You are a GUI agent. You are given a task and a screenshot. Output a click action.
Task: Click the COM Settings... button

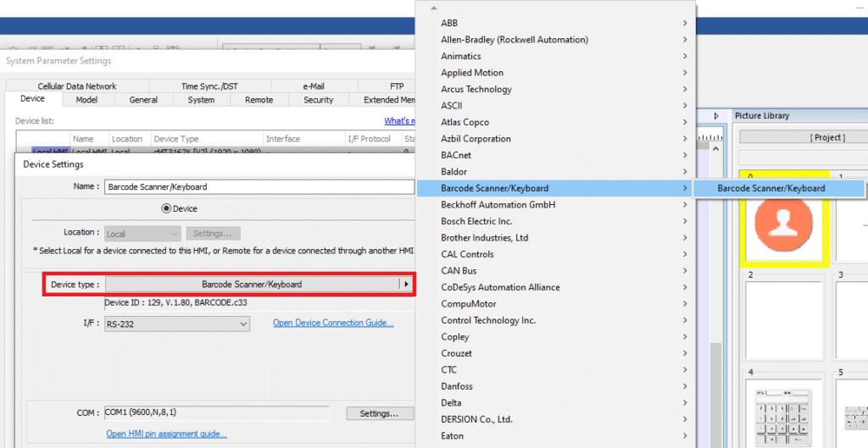(x=379, y=414)
